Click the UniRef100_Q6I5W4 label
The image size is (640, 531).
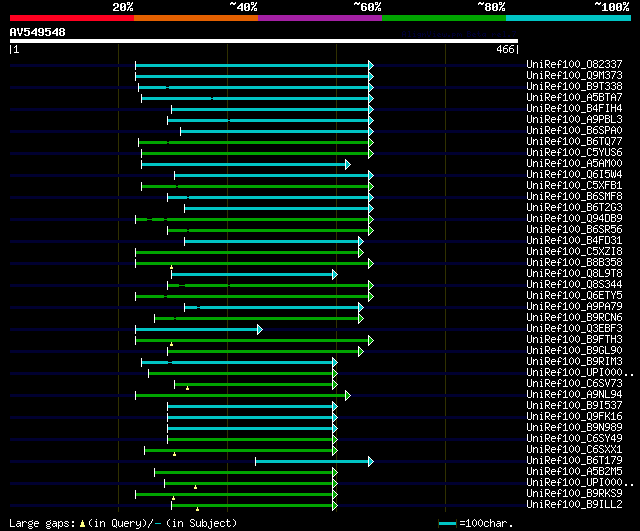tap(574, 175)
